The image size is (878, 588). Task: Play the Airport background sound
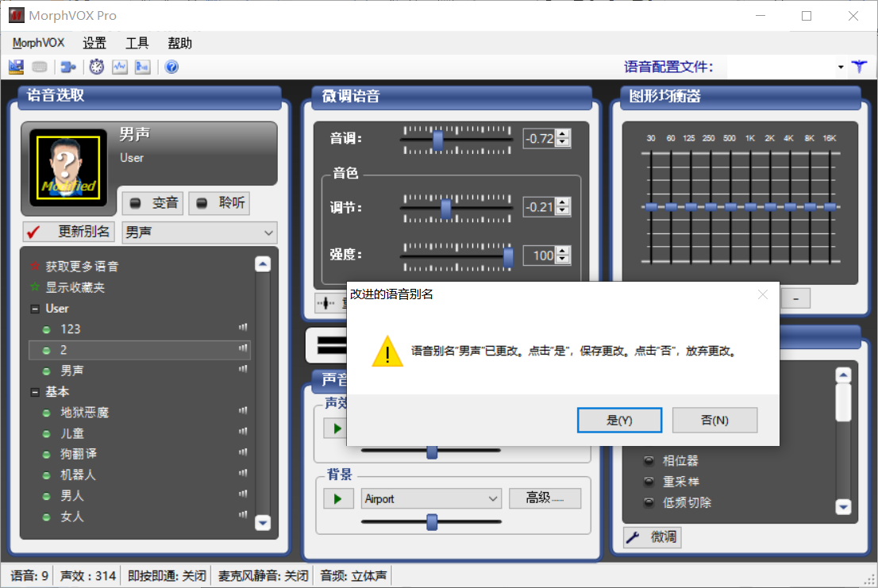click(x=337, y=498)
